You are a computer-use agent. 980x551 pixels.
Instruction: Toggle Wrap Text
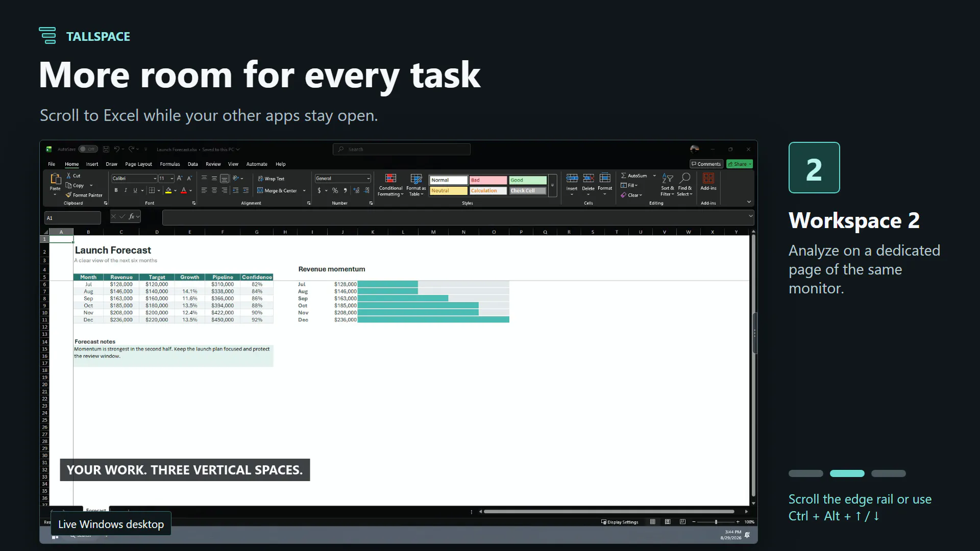coord(271,179)
